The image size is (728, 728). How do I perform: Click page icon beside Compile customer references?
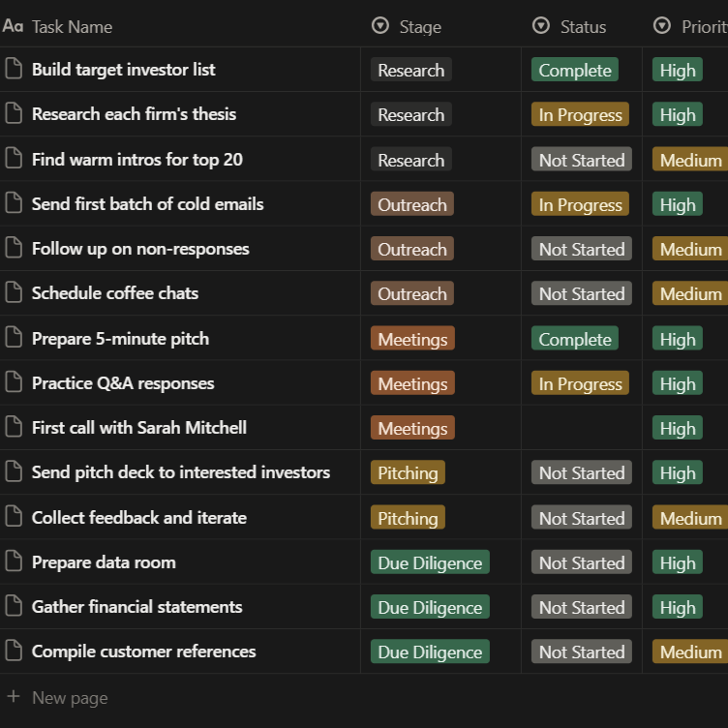pyautogui.click(x=14, y=652)
